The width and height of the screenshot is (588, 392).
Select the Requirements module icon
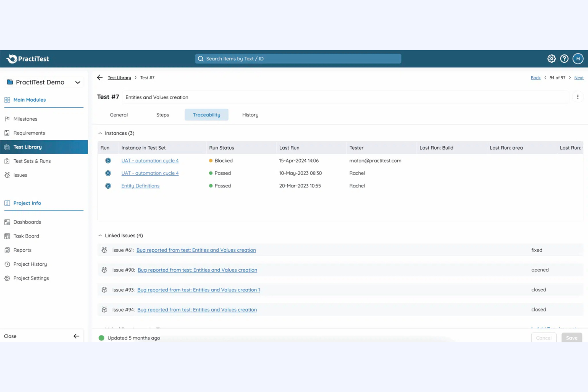click(x=8, y=133)
